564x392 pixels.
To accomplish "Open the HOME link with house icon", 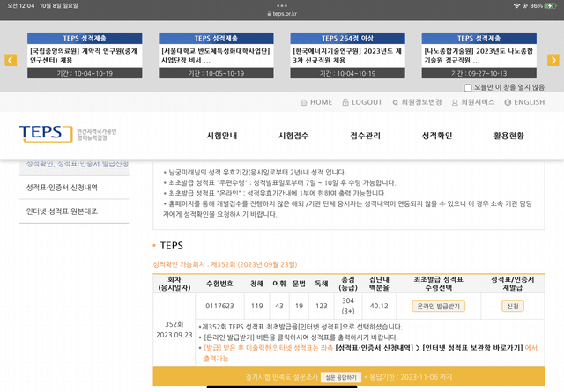I will point(316,102).
